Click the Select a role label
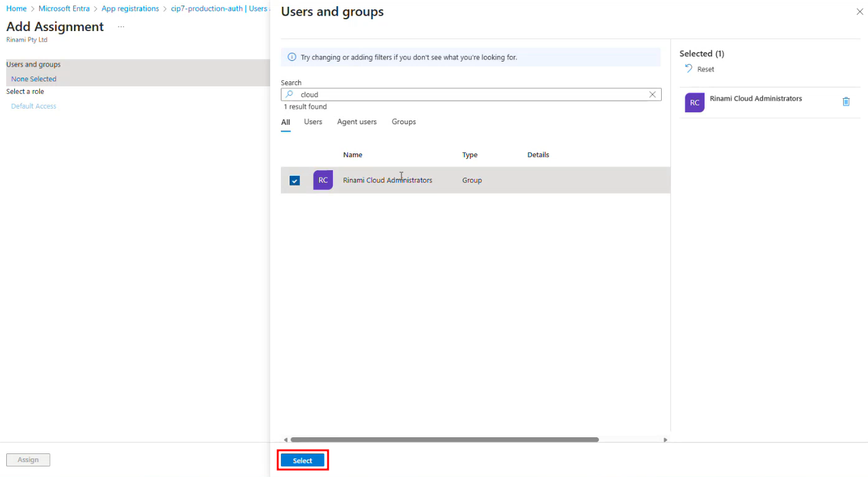This screenshot has height=477, width=868. 25,91
